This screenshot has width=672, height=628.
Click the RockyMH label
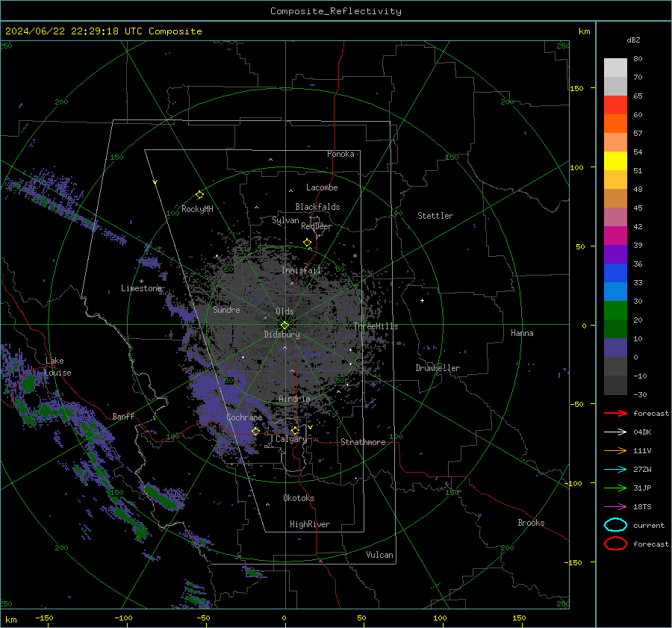point(197,209)
